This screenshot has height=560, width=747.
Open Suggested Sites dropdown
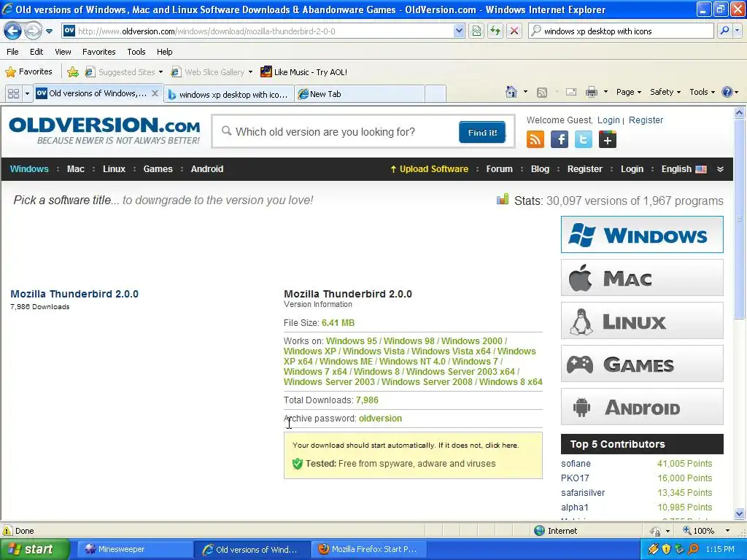coord(124,72)
